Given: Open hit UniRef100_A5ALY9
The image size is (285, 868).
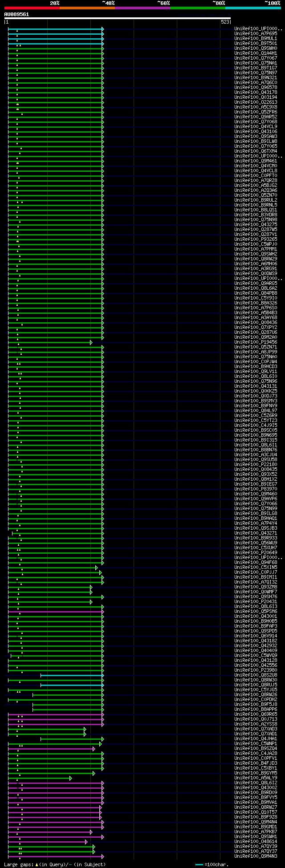Looking at the screenshot, I should coord(256,778).
